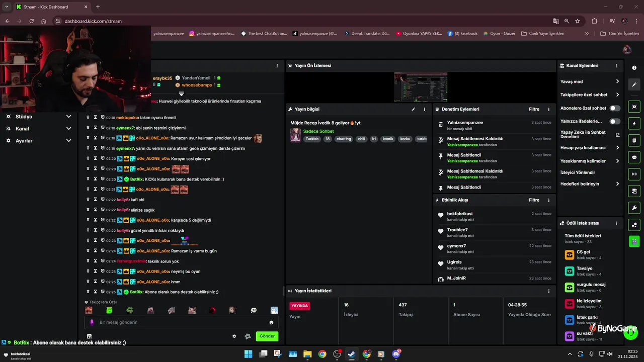This screenshot has height=362, width=644.
Task: Click the chatting stream tag
Action: (344, 139)
